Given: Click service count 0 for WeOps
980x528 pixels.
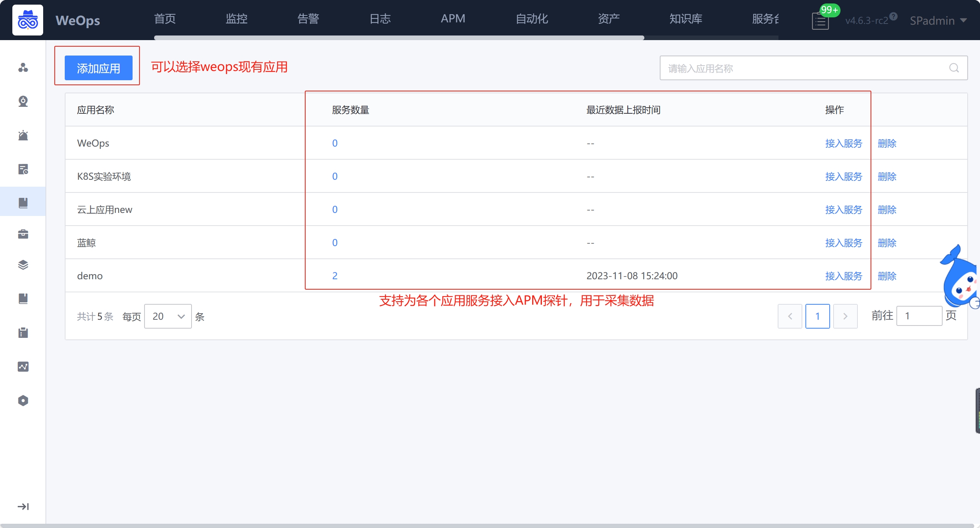Looking at the screenshot, I should 335,143.
